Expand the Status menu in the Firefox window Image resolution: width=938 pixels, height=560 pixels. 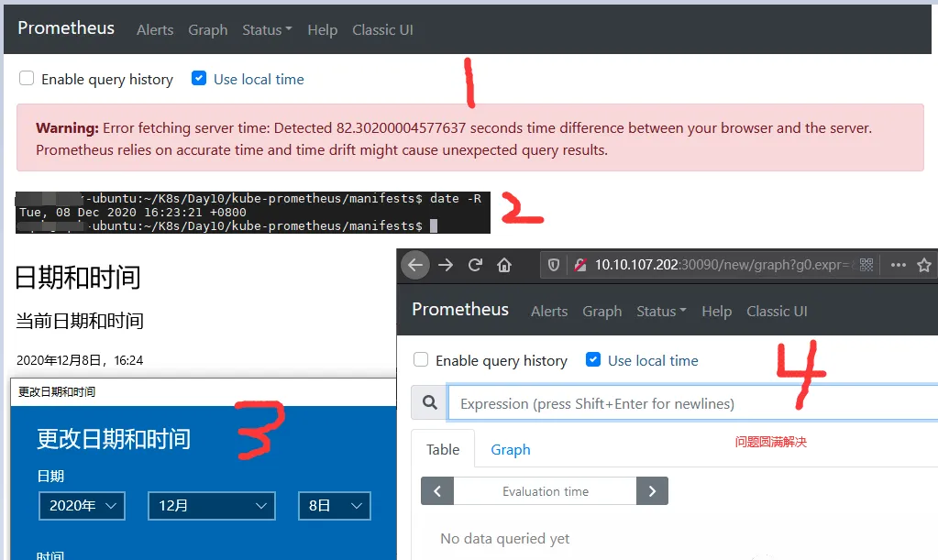[661, 312]
